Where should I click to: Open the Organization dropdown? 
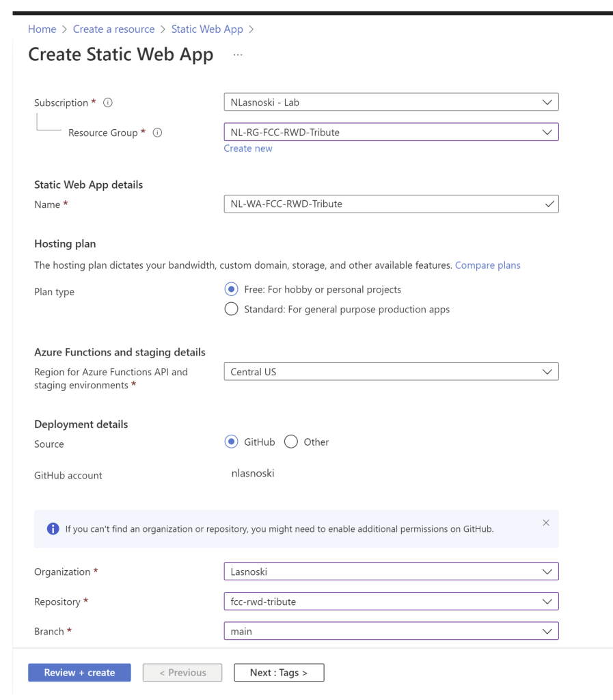point(391,571)
